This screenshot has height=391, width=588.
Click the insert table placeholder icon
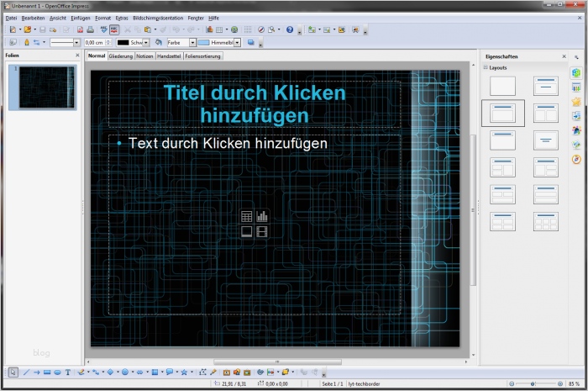point(247,216)
